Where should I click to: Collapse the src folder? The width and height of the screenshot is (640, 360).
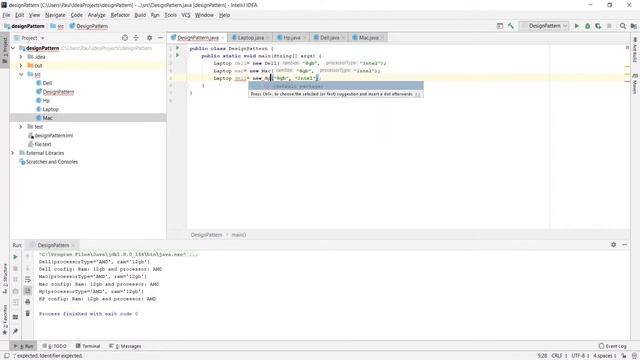point(21,74)
